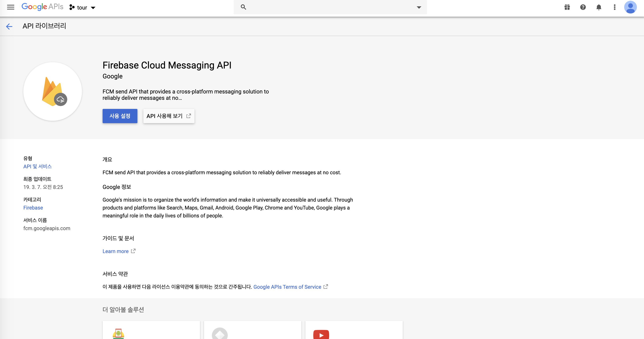Click the Firebase Cloud Messaging logo
Image resolution: width=644 pixels, height=339 pixels.
53,91
